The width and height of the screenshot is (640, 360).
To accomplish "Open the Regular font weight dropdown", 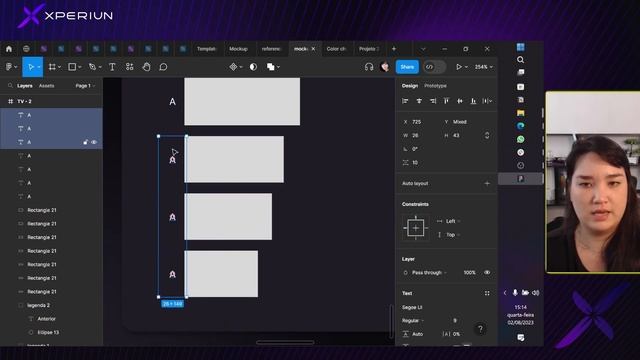I will [413, 320].
